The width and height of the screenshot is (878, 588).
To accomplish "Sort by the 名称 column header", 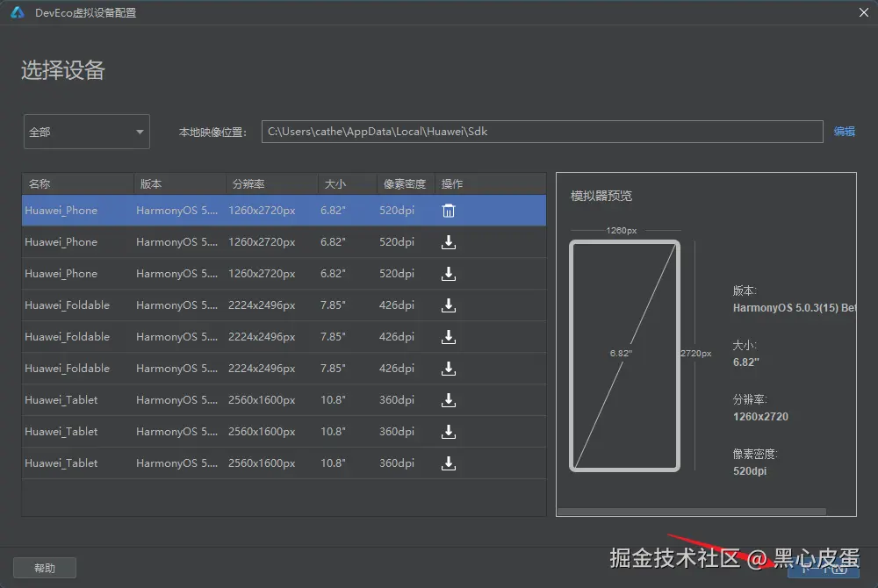I will (78, 183).
